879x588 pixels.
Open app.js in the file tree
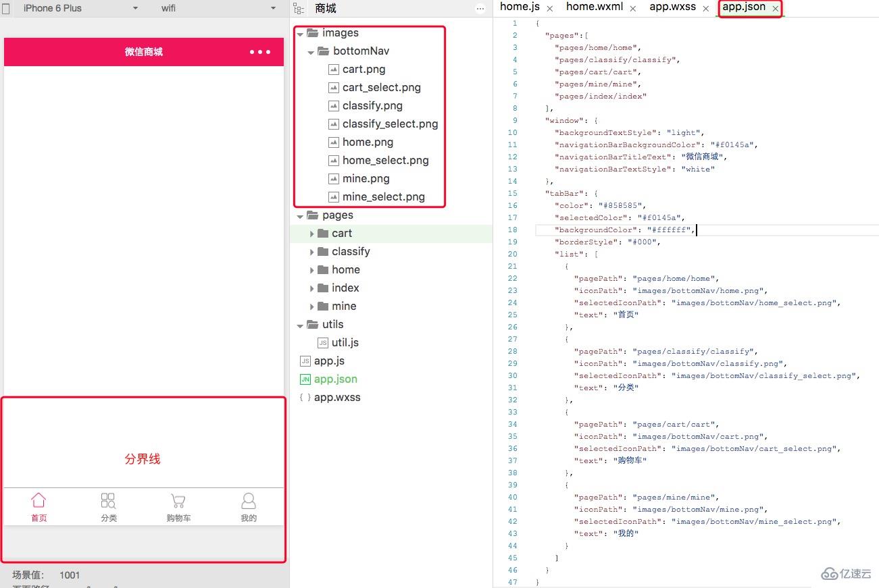pyautogui.click(x=329, y=361)
